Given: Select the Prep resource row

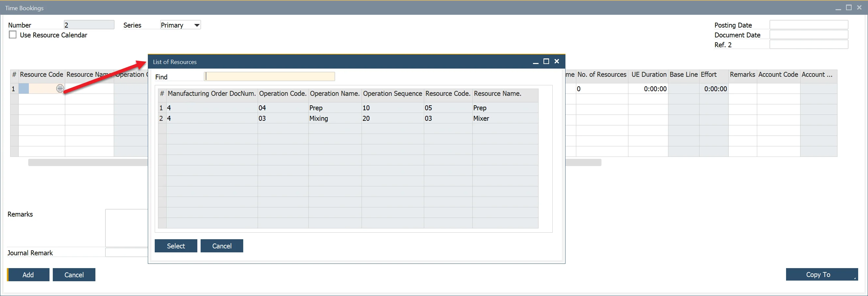Looking at the screenshot, I should (347, 108).
